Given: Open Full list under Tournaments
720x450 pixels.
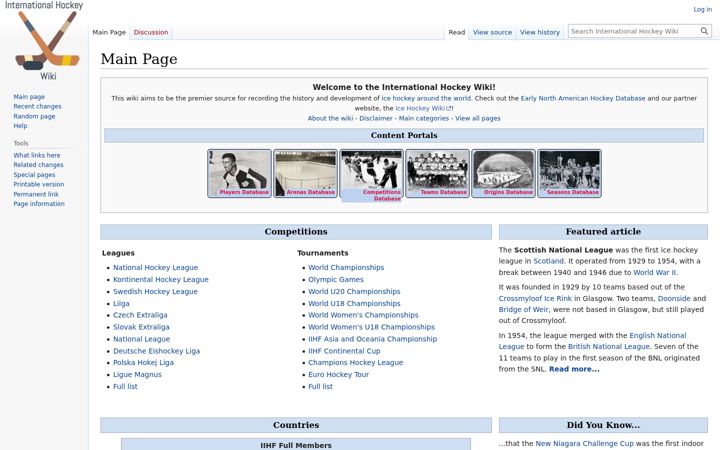Looking at the screenshot, I should [x=321, y=386].
